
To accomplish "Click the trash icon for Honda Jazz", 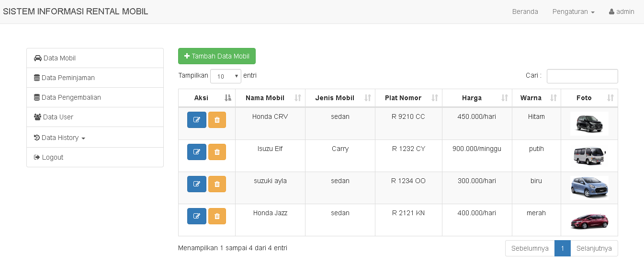I will (x=217, y=216).
